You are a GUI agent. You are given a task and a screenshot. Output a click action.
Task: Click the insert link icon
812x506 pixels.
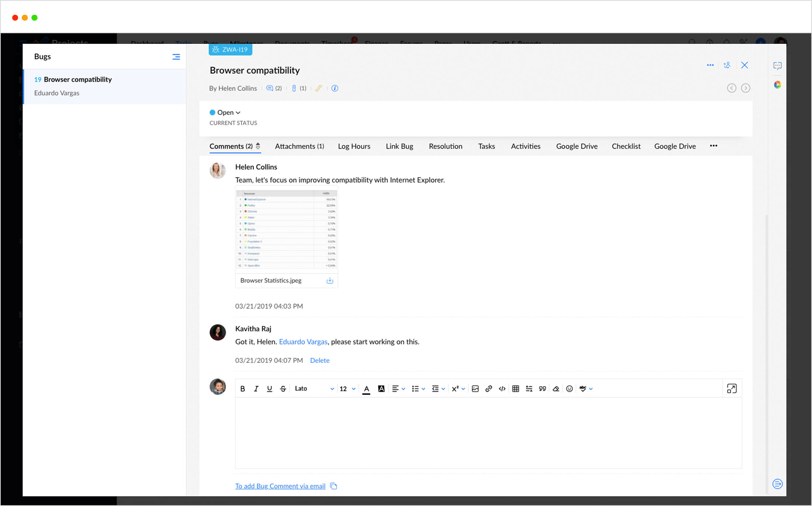tap(489, 389)
